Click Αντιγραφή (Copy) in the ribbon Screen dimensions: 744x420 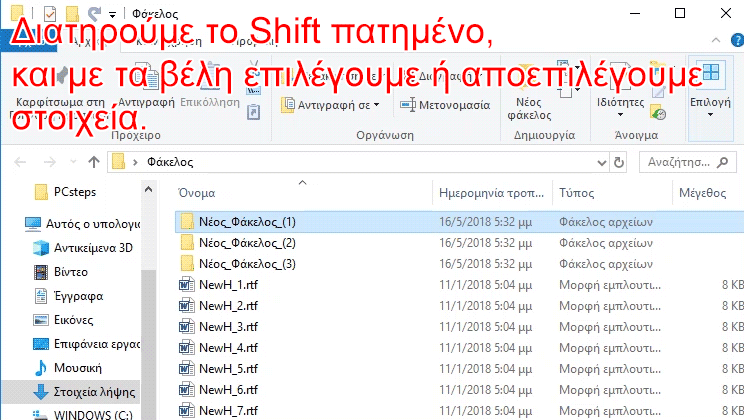point(146,85)
